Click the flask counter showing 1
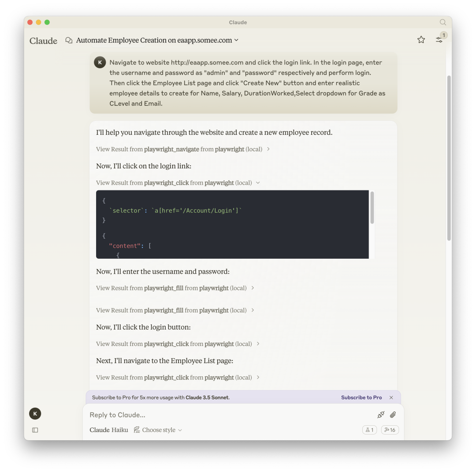 (x=369, y=430)
